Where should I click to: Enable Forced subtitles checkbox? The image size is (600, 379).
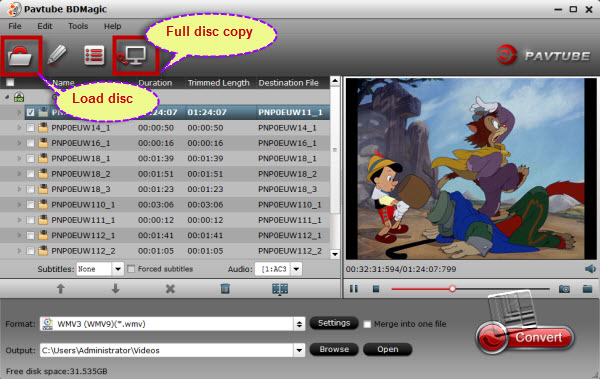[131, 269]
